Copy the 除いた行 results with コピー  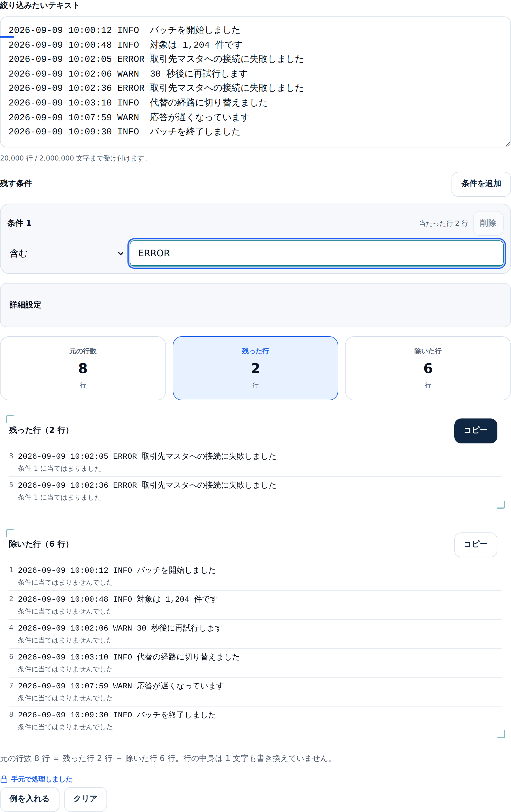[475, 545]
